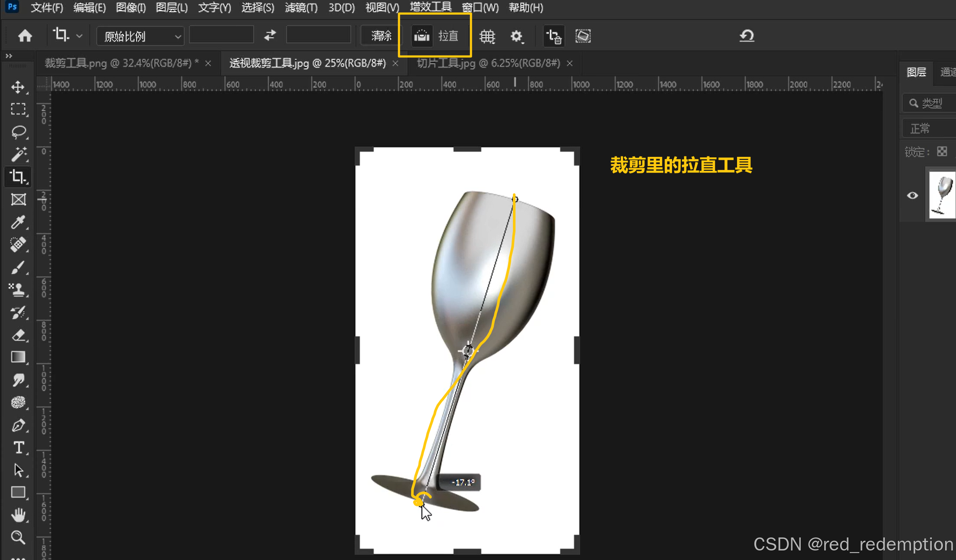Select the Clone Stamp tool

click(18, 290)
